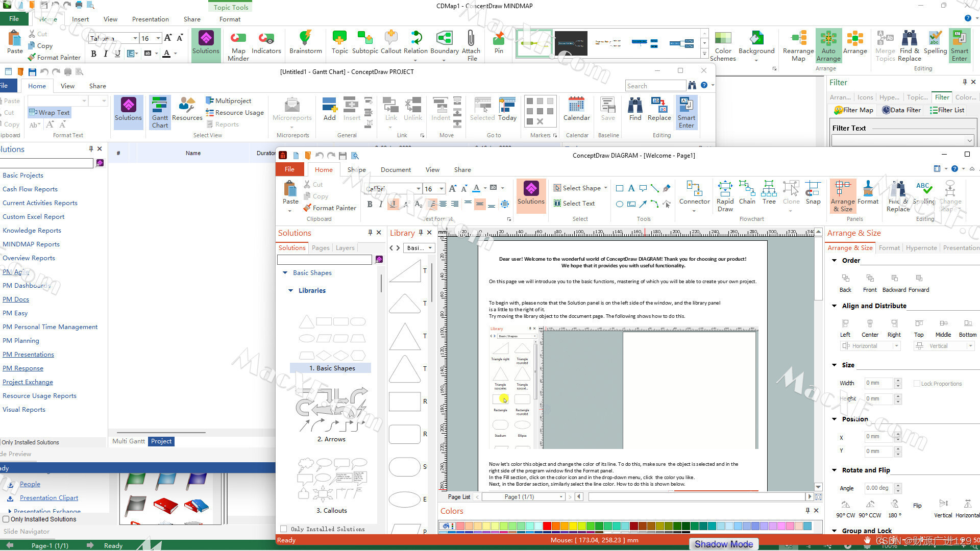Activate Rapid Draw in DIAGRAM
980x551 pixels.
(x=725, y=196)
